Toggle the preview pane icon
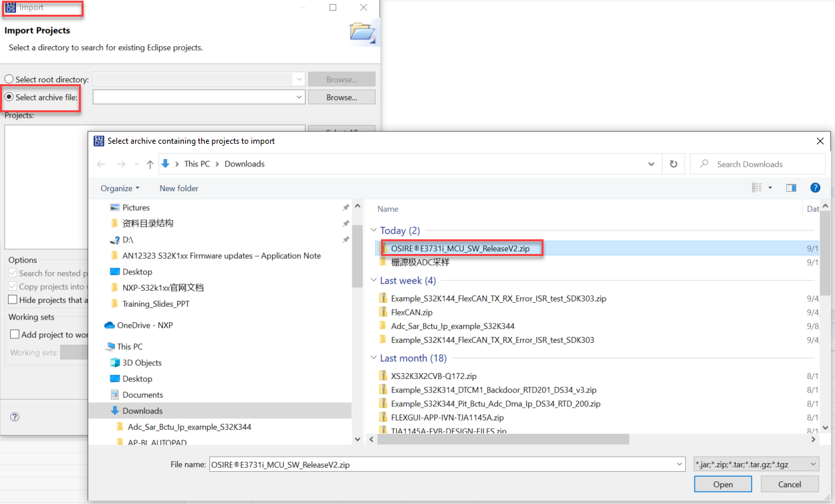This screenshot has width=835, height=504. pyautogui.click(x=792, y=188)
